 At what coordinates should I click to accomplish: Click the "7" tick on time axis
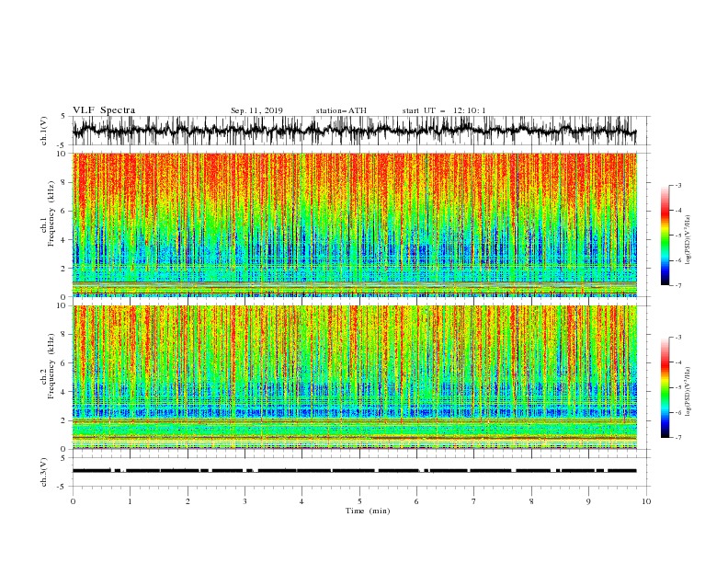click(x=474, y=501)
